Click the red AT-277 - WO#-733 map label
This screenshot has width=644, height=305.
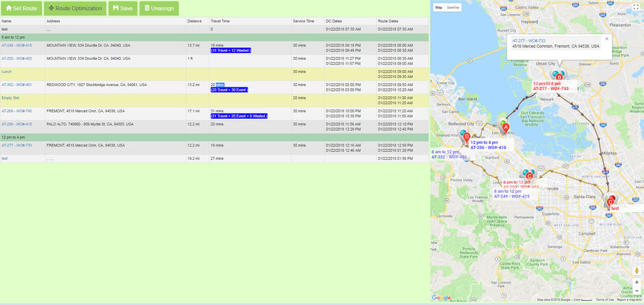click(x=551, y=89)
